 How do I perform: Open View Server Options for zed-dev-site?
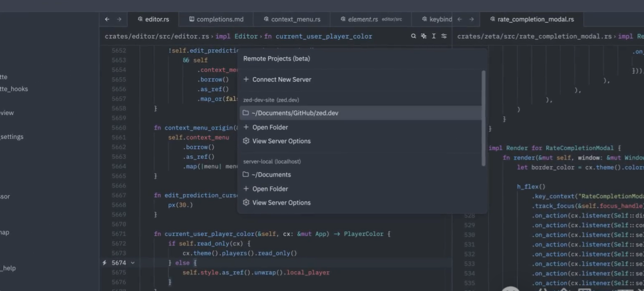(360, 141)
